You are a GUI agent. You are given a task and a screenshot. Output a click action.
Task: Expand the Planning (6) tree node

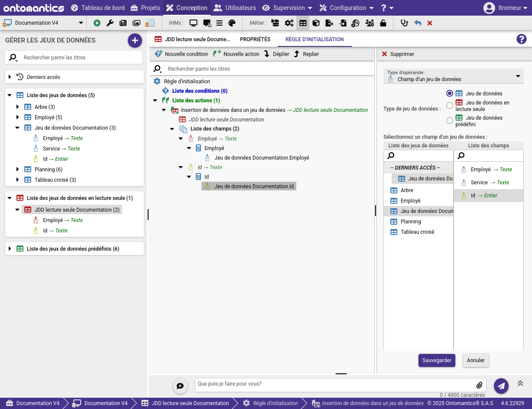coord(18,169)
